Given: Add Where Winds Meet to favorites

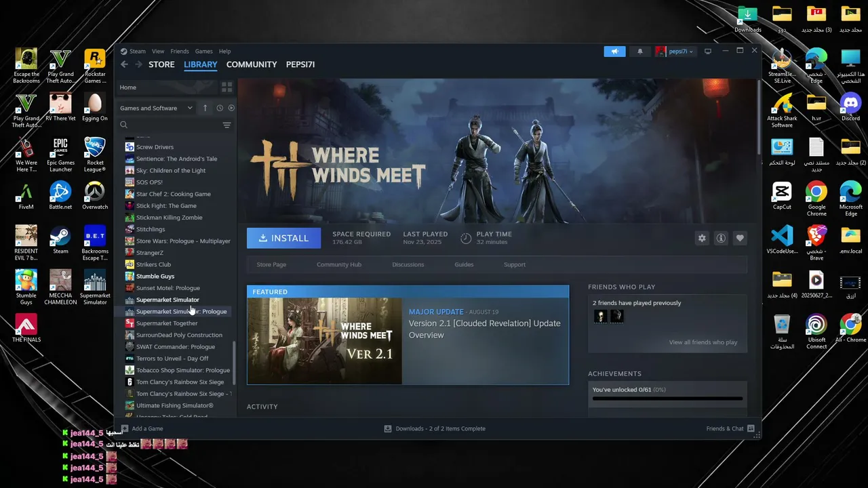Looking at the screenshot, I should click(740, 238).
